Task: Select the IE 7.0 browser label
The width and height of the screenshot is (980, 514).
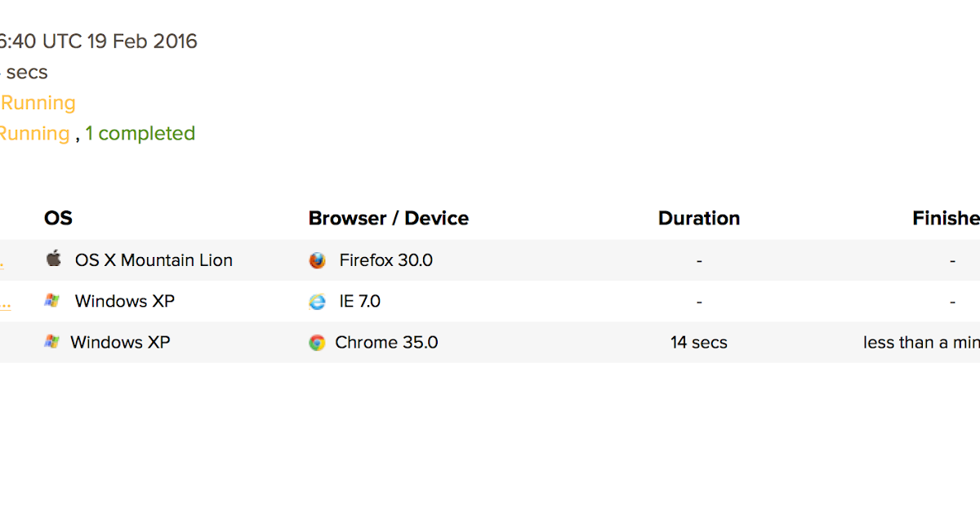Action: pos(360,301)
